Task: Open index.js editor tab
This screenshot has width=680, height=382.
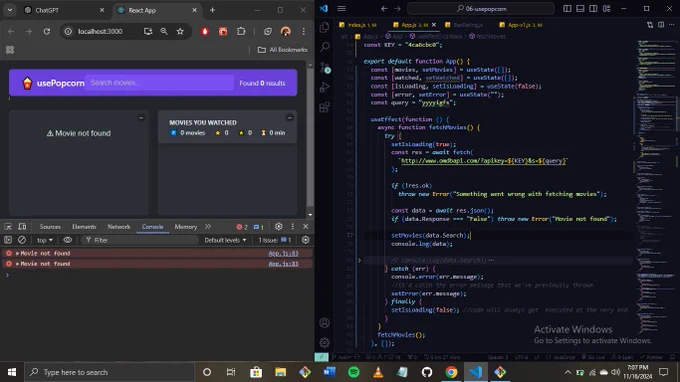Action: 359,25
